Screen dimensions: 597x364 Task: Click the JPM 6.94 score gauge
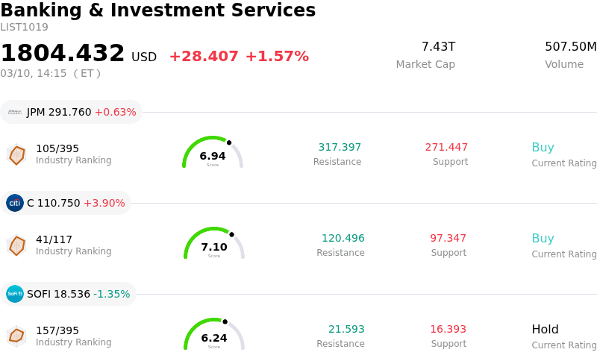213,153
